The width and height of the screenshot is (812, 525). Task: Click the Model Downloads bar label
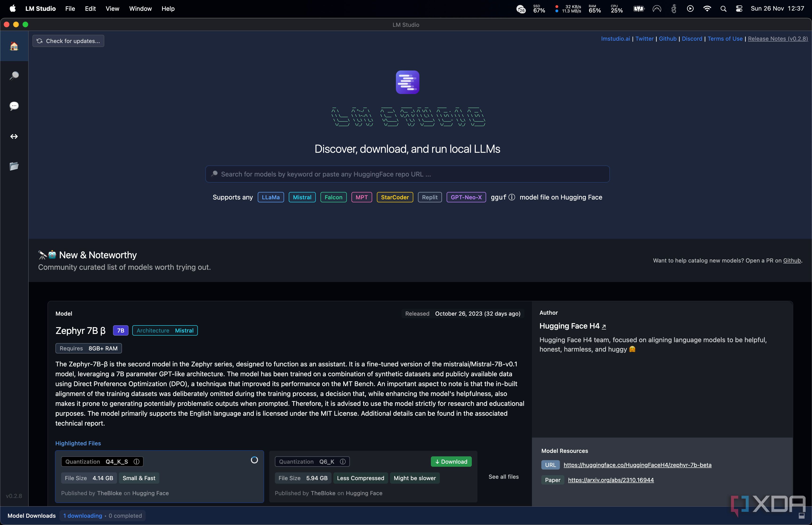pyautogui.click(x=31, y=516)
